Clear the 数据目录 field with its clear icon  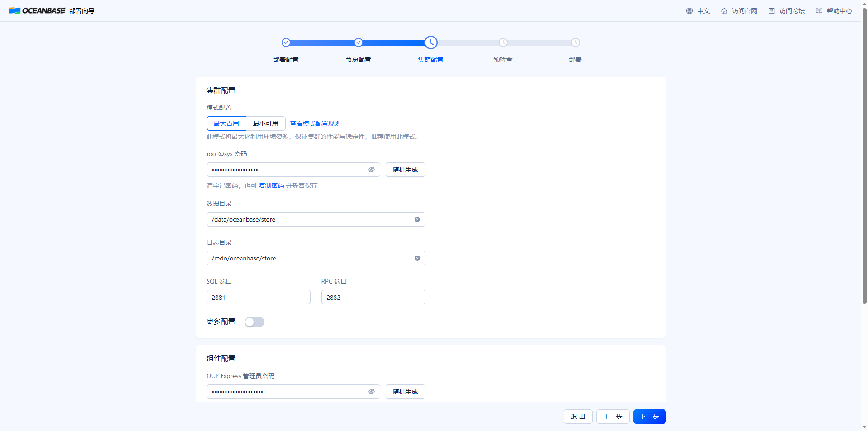[417, 219]
